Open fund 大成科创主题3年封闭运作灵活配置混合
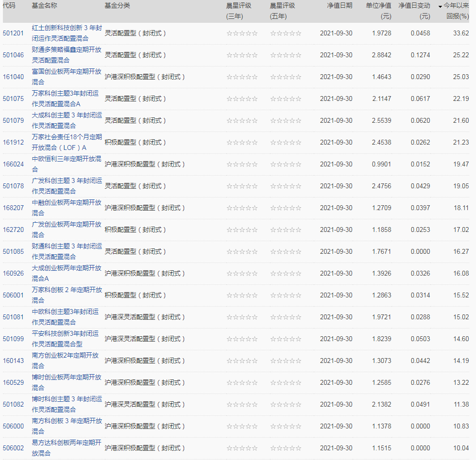Image resolution: width=476 pixels, height=460 pixels. 67,121
